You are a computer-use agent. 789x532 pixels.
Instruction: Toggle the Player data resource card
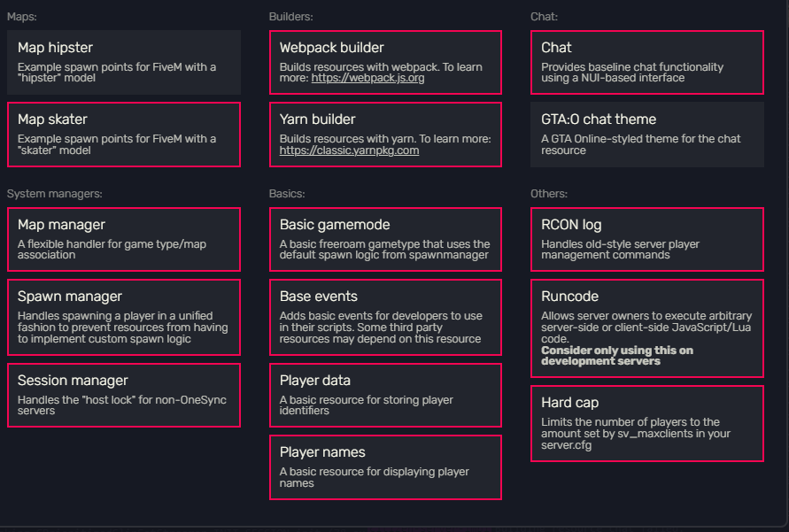[x=385, y=395]
